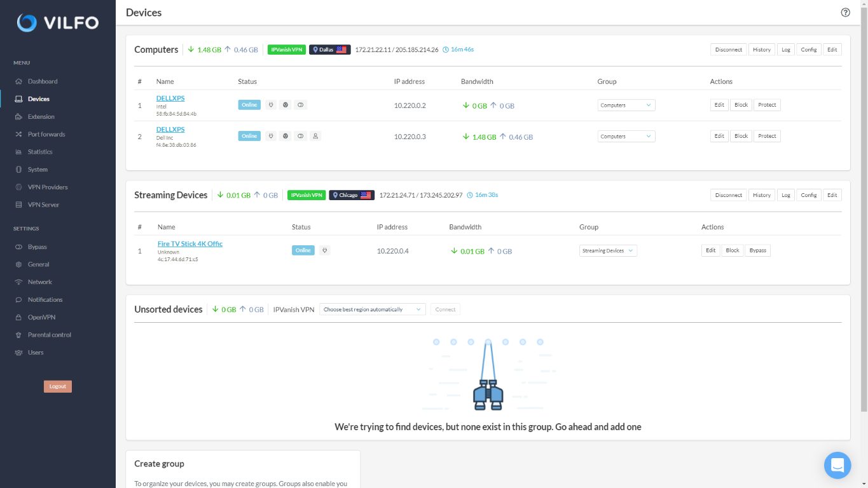868x488 pixels.
Task: Open the Choose best region automatically dropdown
Action: [x=372, y=309]
